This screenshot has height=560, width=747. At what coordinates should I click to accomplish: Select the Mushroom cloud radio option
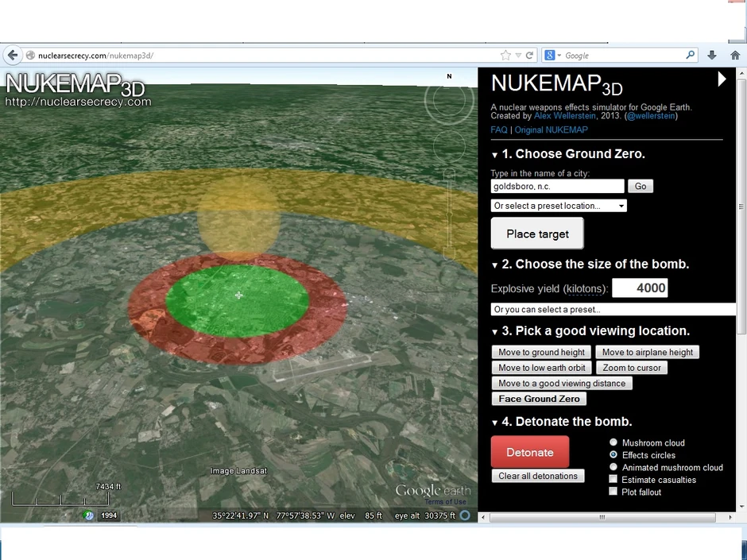pos(613,442)
